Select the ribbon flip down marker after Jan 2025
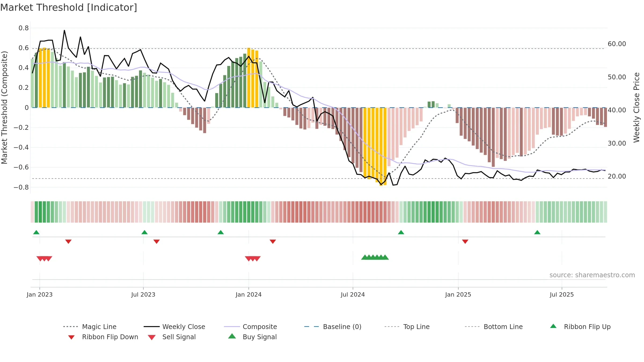Image resolution: width=644 pixels, height=362 pixels. [465, 242]
